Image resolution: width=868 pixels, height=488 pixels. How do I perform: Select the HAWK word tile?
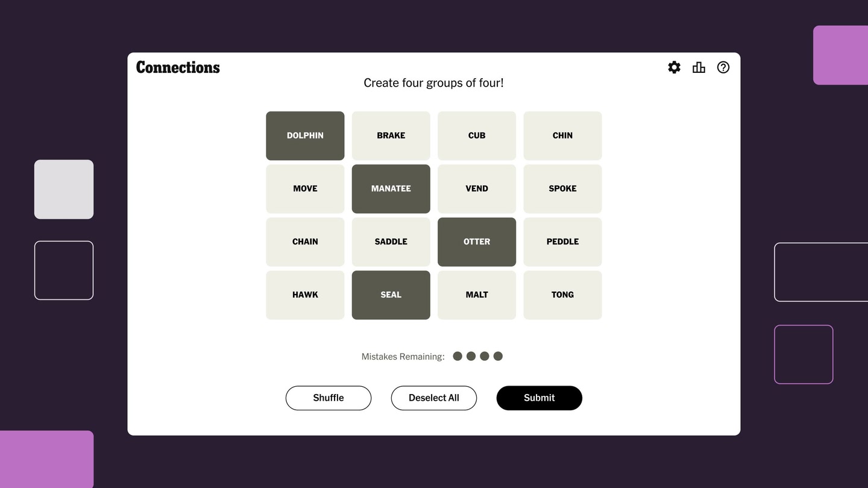[305, 295]
